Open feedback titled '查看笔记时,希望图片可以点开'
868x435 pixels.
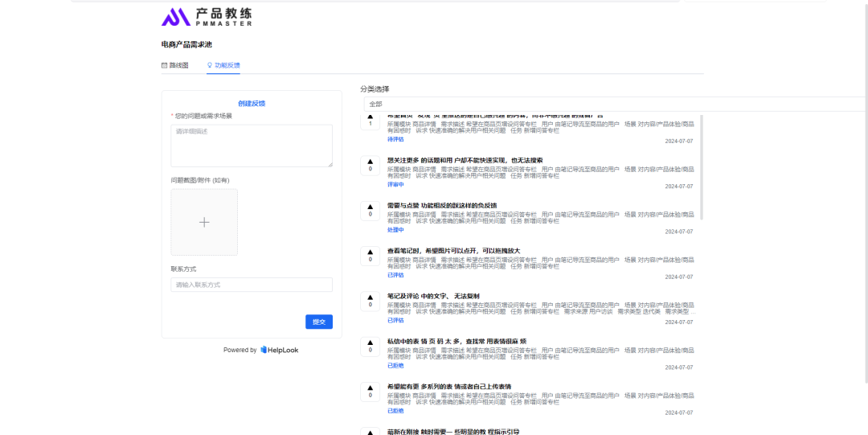coord(453,251)
